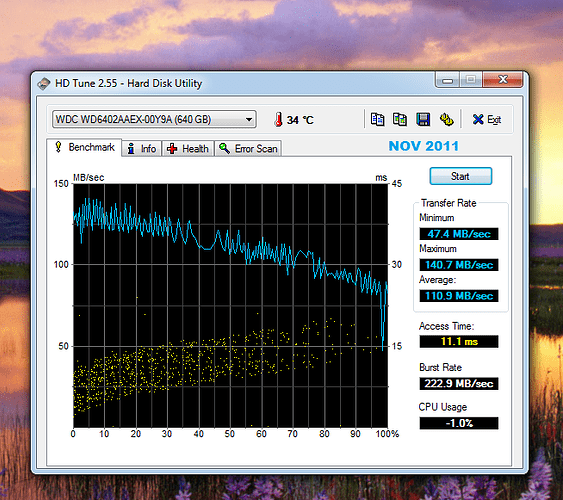Viewport: 563px width, 500px height.
Task: Click the access time 11.1 ms
Action: pyautogui.click(x=459, y=341)
